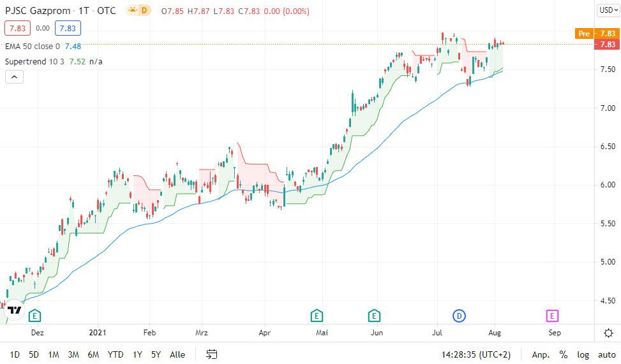This screenshot has width=621, height=364.
Task: Click the EMA value 7.48
Action: click(x=73, y=47)
